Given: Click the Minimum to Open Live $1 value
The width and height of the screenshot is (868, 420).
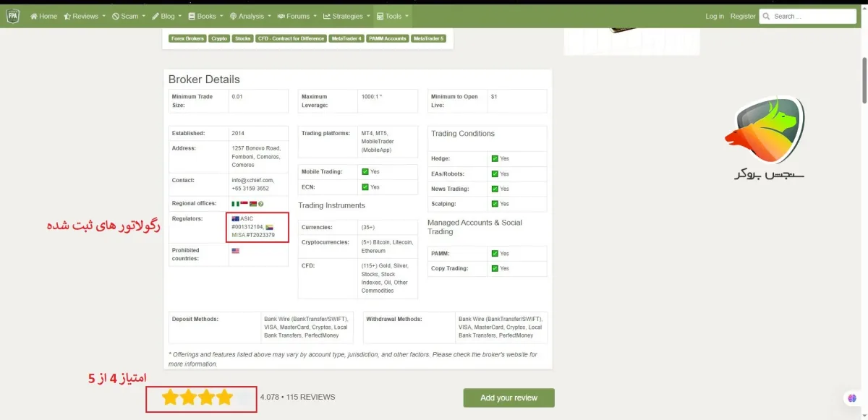Looking at the screenshot, I should (494, 96).
